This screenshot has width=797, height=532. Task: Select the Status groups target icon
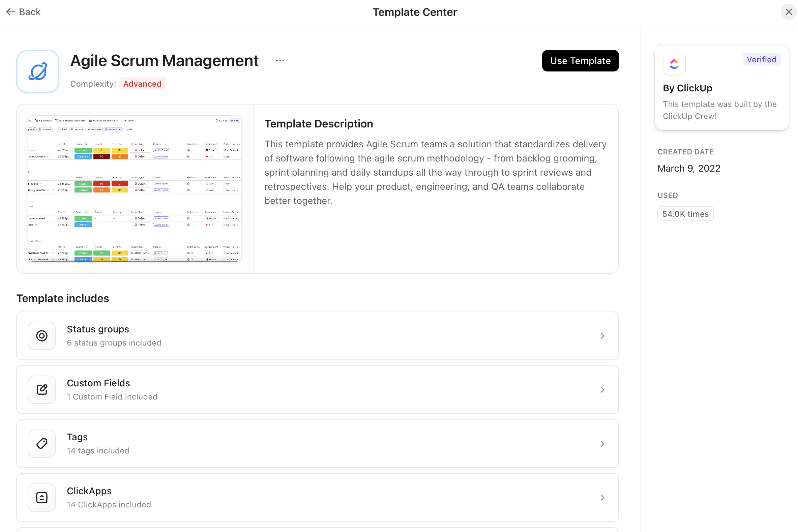[41, 335]
